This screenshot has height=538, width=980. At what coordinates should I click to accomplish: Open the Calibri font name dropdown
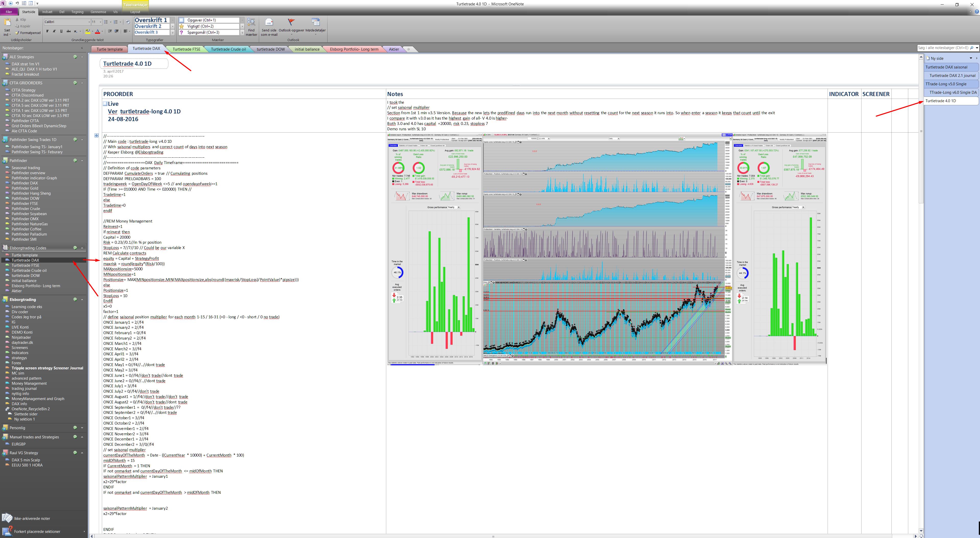(x=89, y=22)
